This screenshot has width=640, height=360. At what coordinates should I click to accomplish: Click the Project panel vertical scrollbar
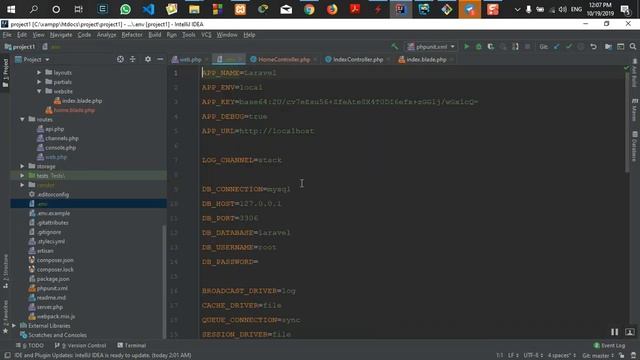(164, 282)
